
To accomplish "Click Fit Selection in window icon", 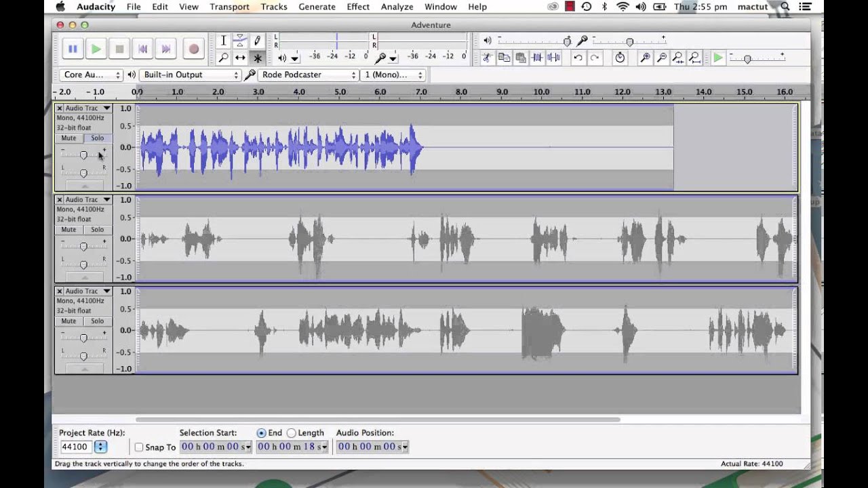I will pyautogui.click(x=678, y=58).
